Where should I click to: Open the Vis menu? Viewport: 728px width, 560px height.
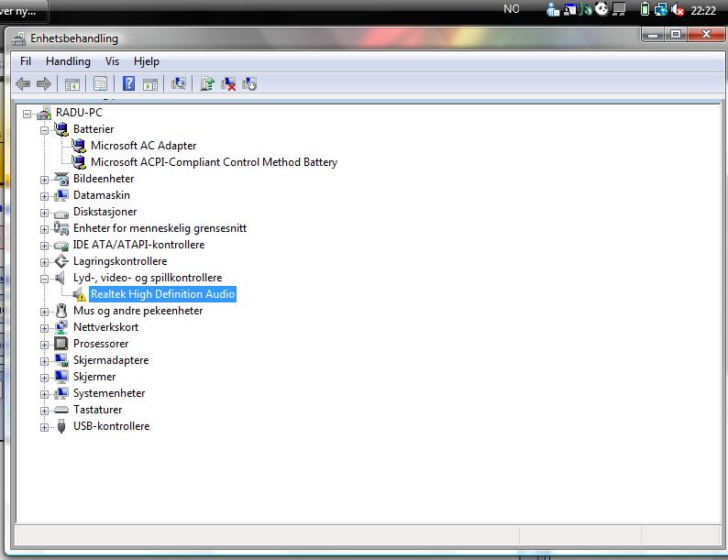tap(113, 61)
